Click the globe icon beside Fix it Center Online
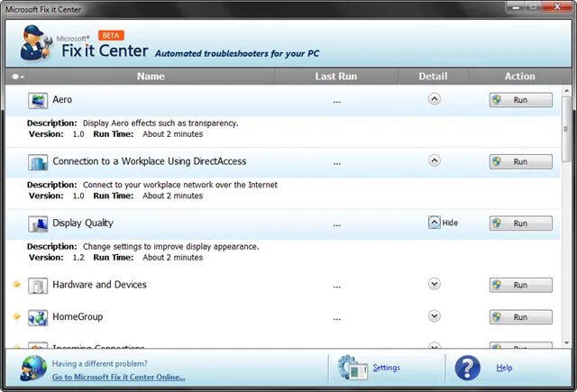Viewport: 577px width, 392px height. pos(33,368)
